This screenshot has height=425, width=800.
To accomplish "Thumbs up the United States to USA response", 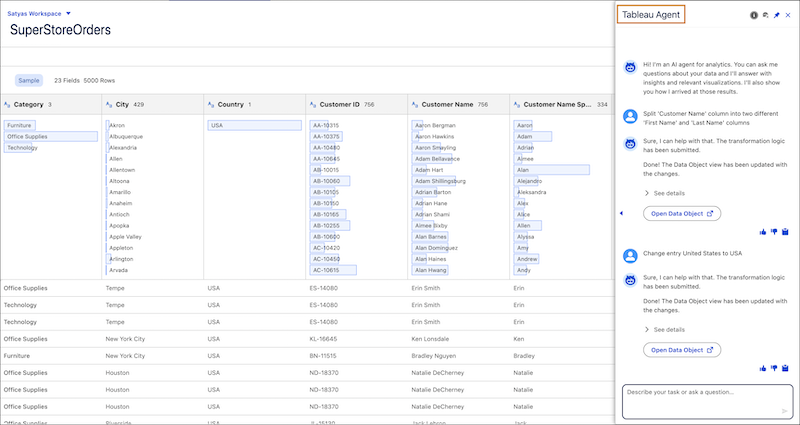I will (763, 368).
